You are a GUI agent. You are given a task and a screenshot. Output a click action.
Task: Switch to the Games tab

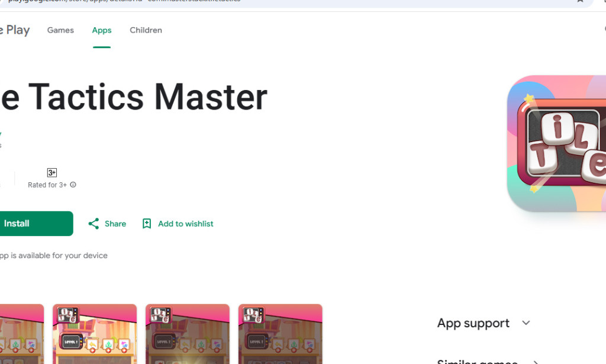click(60, 30)
